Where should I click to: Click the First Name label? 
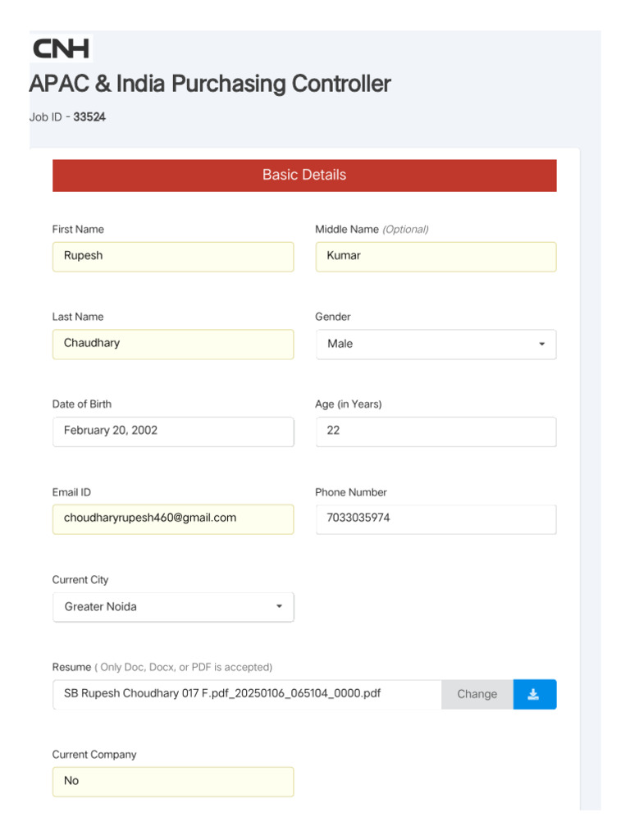(78, 230)
